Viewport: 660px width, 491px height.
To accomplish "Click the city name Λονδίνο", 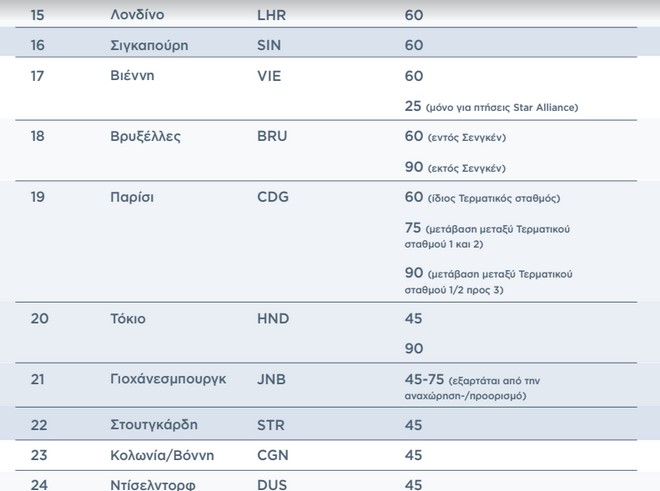I will click(x=137, y=15).
